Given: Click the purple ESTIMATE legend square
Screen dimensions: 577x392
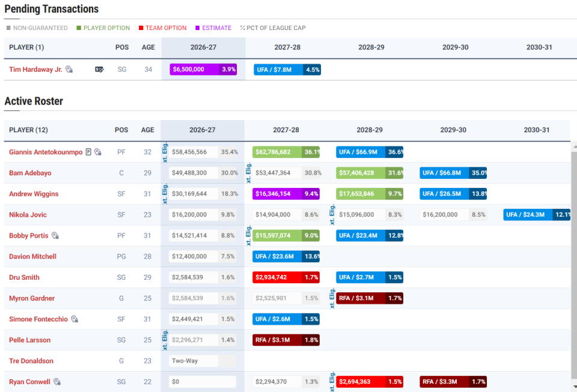Looking at the screenshot, I should click(x=198, y=28).
